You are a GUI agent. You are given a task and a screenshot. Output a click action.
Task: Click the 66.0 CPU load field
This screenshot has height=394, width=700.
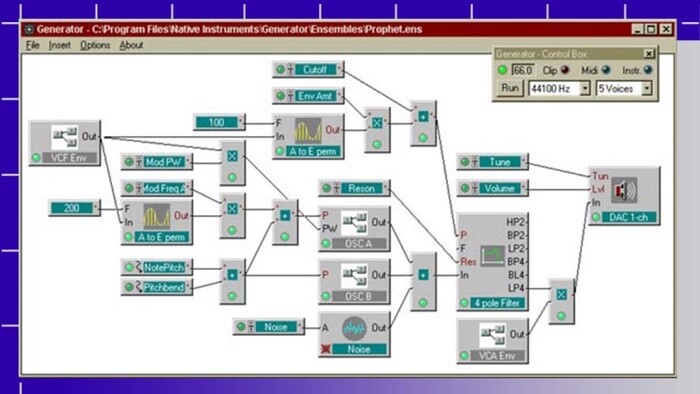click(x=522, y=71)
